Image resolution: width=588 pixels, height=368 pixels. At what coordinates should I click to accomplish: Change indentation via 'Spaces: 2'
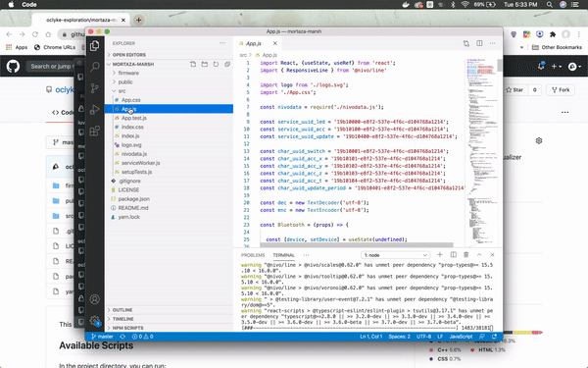[x=400, y=337]
